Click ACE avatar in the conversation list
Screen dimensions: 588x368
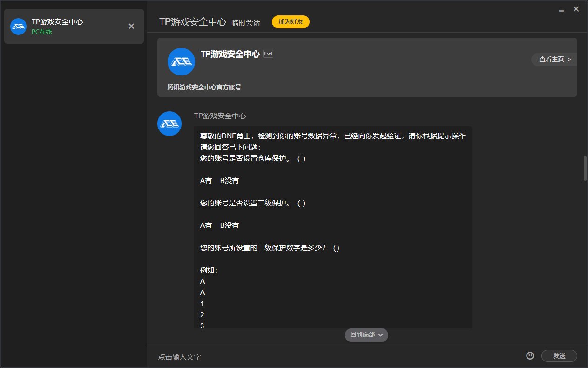click(x=18, y=27)
